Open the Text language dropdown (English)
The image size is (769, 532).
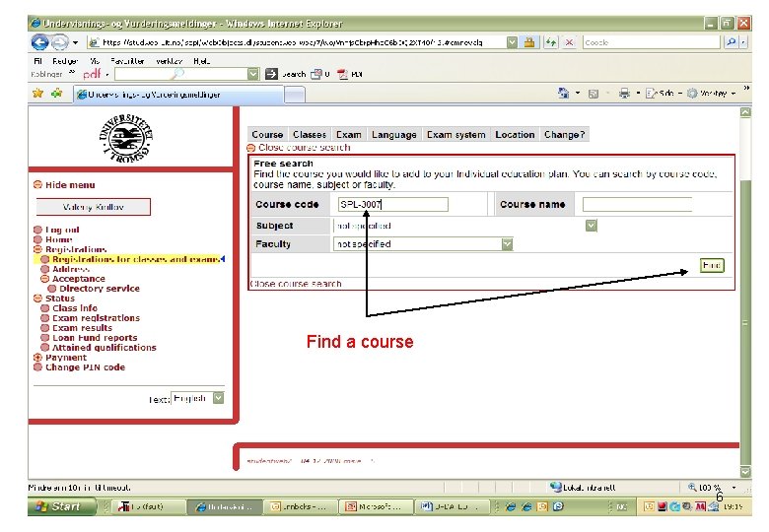[197, 398]
